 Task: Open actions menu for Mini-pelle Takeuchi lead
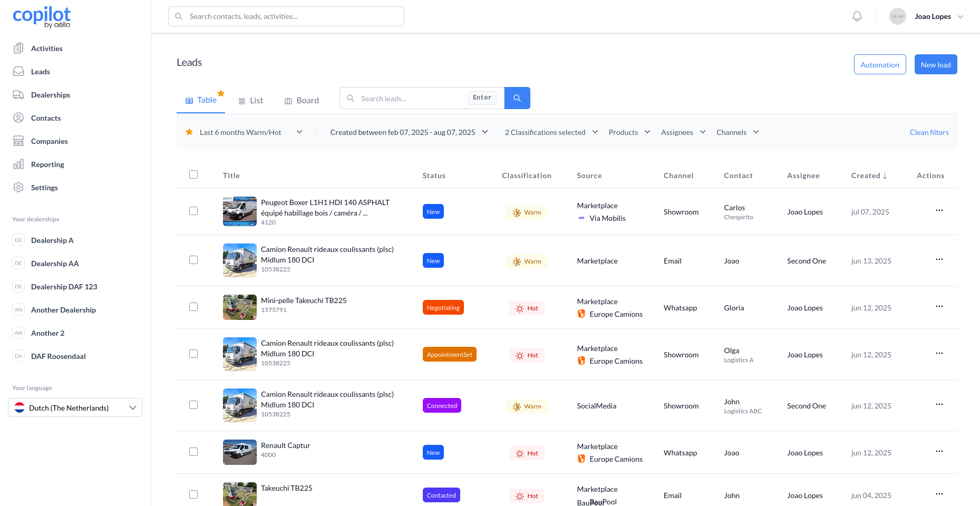939,307
